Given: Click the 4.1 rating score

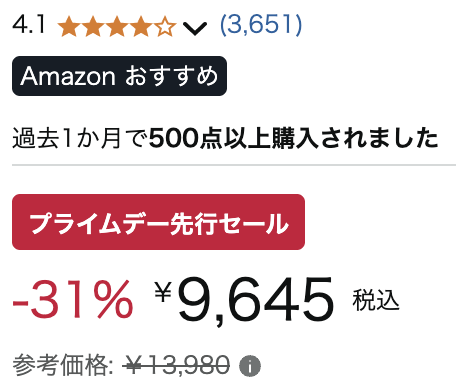Looking at the screenshot, I should coord(29,25).
